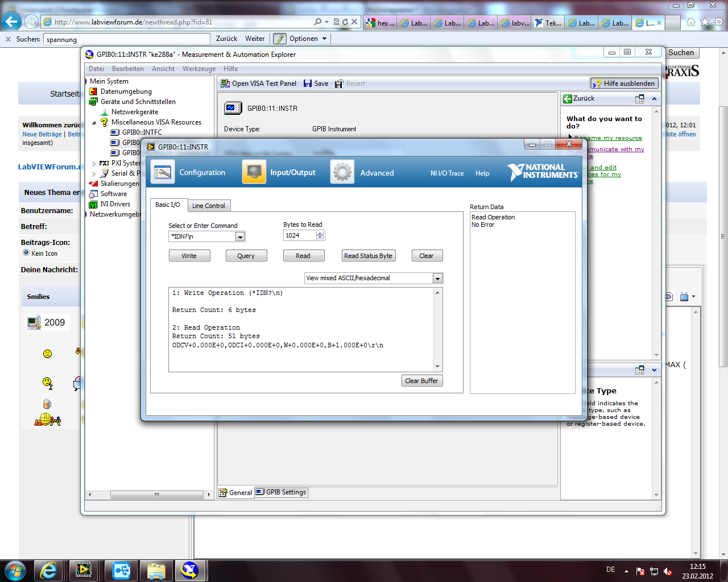Collapse the Miscellaneous VISA Resources node

[94, 123]
